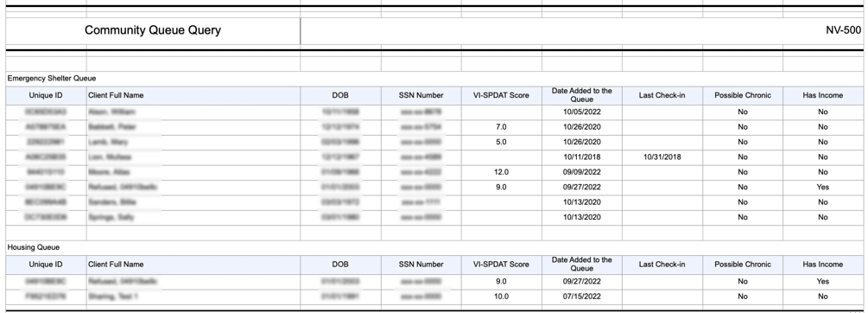Select date 10/26/2020 in the 5.0 score row
868x313 pixels.
tap(582, 142)
